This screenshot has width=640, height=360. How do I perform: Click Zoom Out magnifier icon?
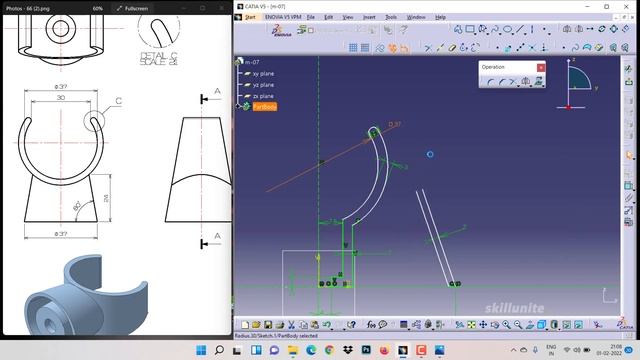518,325
